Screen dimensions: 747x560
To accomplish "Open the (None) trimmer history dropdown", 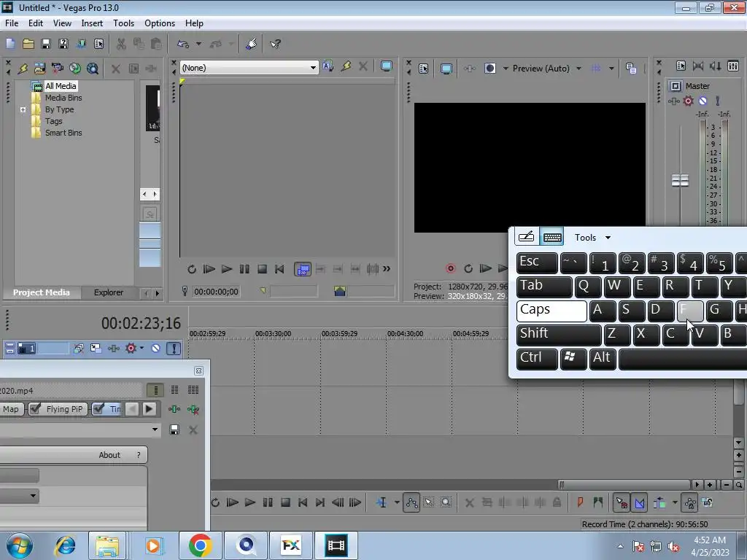I will pos(313,68).
